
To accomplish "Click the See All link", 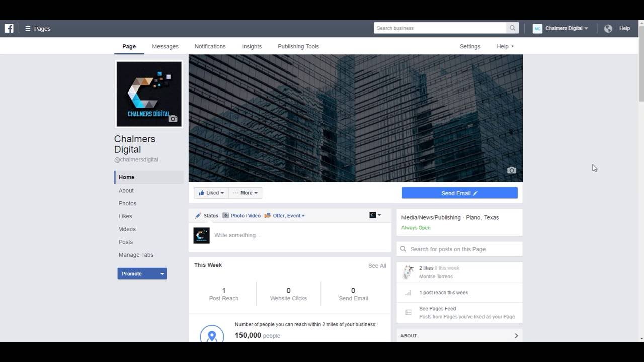I will (x=377, y=266).
